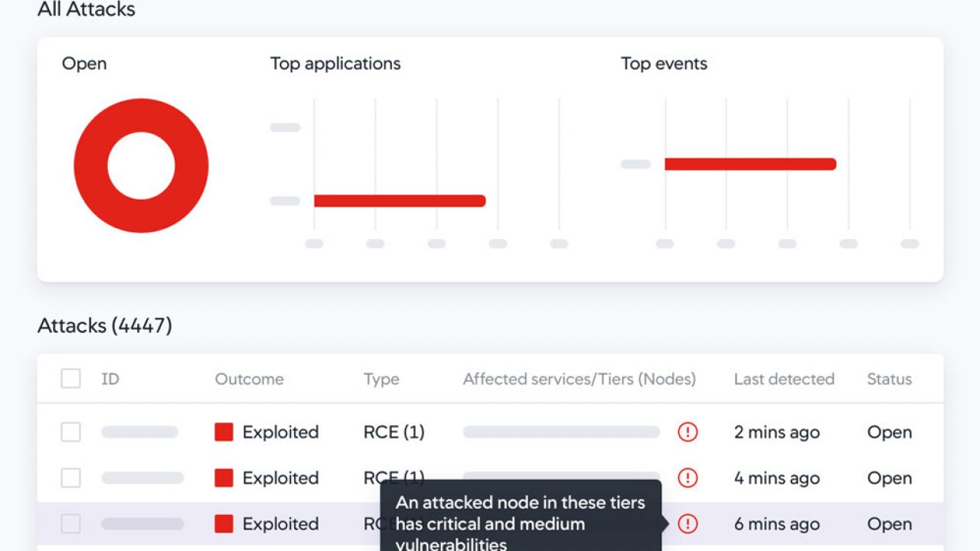Click red bar in Top applications chart
Image resolution: width=980 pixels, height=551 pixels.
pos(400,201)
